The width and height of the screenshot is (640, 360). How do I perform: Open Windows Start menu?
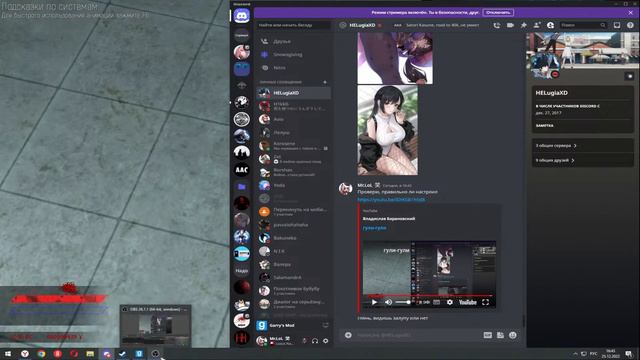(8, 354)
